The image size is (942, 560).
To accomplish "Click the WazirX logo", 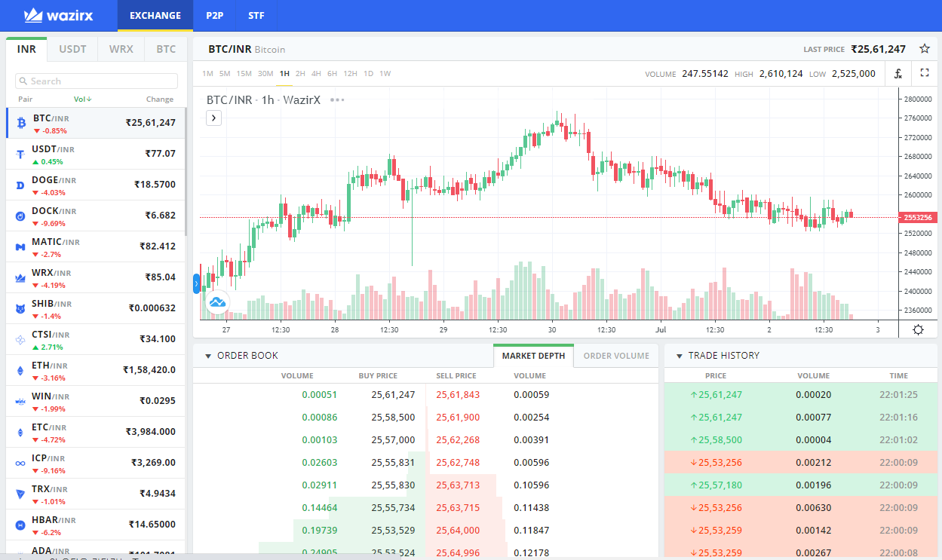I will tap(58, 15).
